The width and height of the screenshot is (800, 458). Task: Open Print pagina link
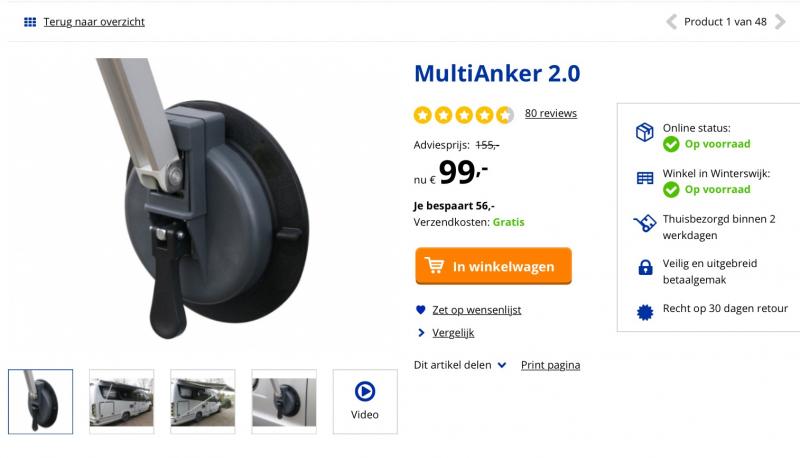click(x=550, y=365)
